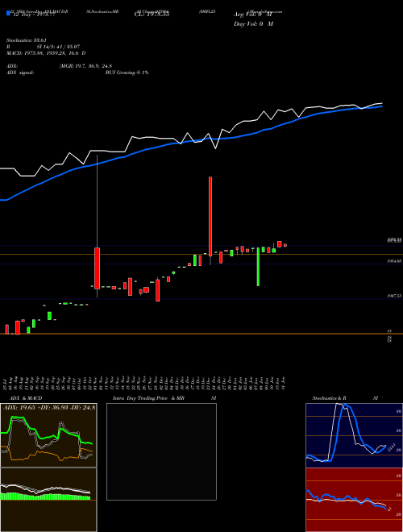
Task: Click the ADX signal label
Action: pos(20,73)
